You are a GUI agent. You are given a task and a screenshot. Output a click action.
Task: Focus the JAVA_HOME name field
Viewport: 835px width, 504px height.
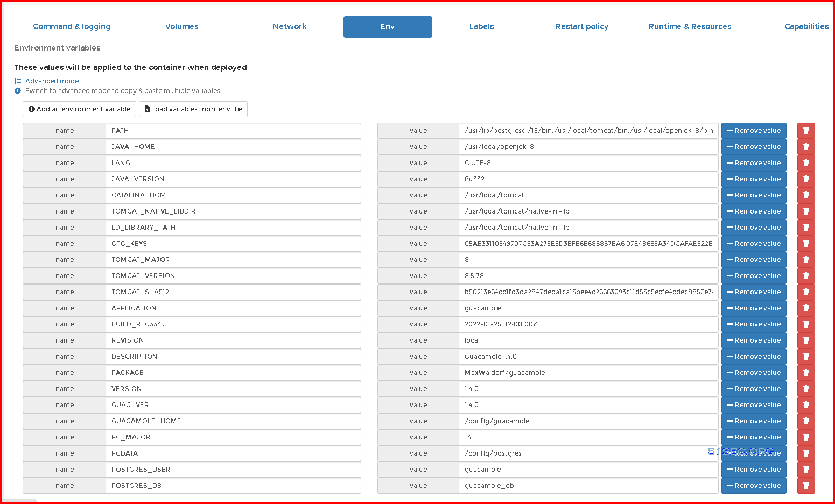233,147
